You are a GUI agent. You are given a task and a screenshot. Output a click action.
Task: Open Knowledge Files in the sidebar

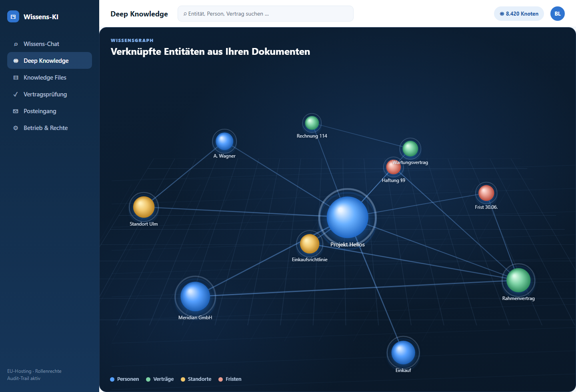pyautogui.click(x=50, y=78)
